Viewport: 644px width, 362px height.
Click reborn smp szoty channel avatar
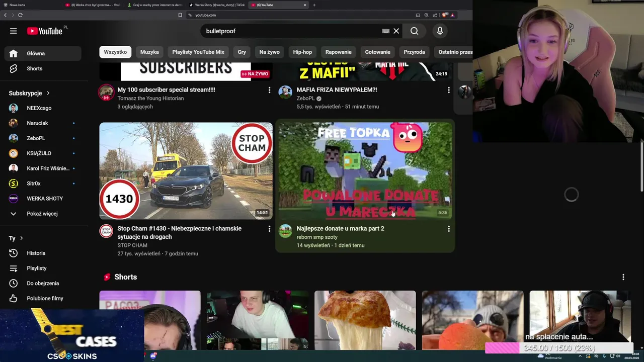point(285,231)
